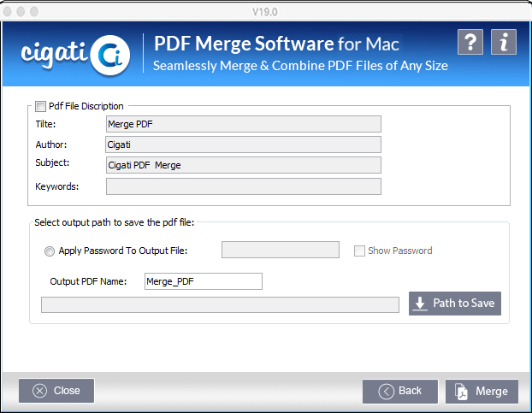Click the Tilte field containing Merge PDF
Screen dimensions: 532x413
[x=244, y=124]
